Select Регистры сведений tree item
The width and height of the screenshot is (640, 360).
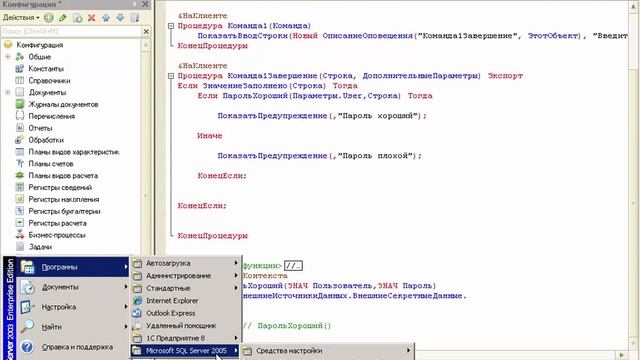60,187
